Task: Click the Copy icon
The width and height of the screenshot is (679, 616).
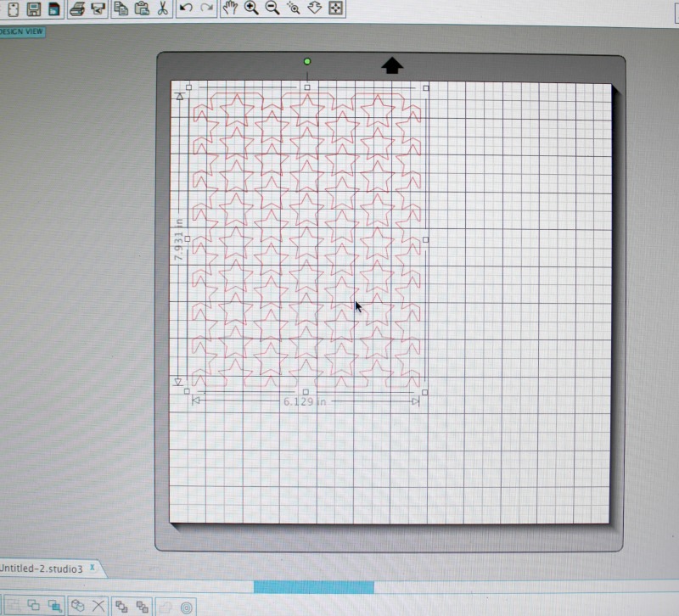Action: [121, 8]
